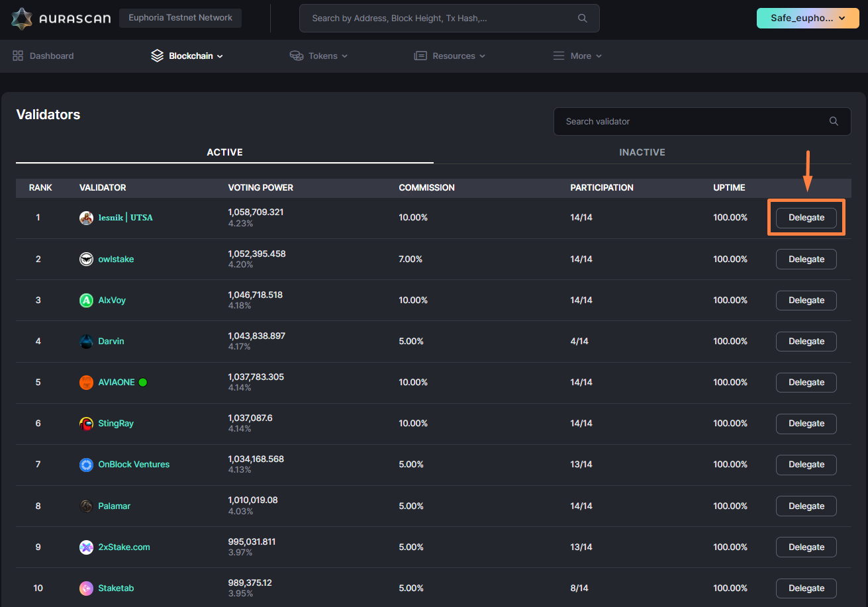Viewport: 868px width, 607px height.
Task: Focus the top address/block search field
Action: point(450,19)
